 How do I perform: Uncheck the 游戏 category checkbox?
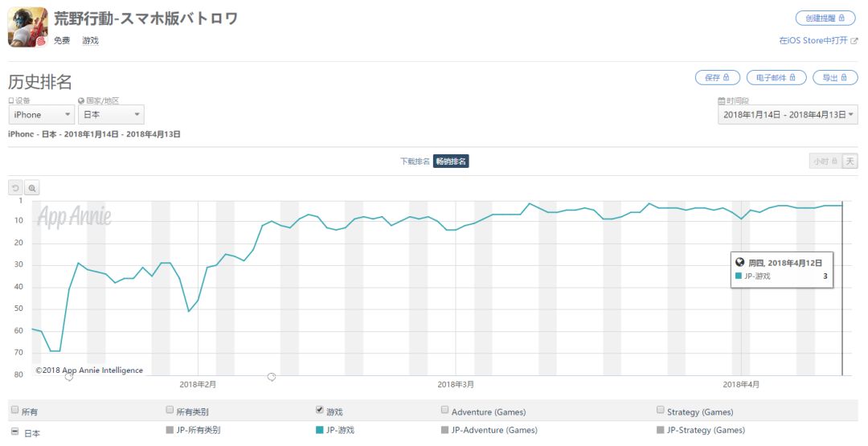[x=320, y=410]
